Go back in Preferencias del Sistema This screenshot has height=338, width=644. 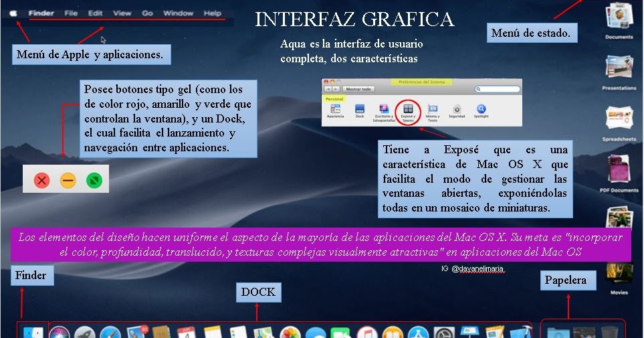click(x=328, y=89)
